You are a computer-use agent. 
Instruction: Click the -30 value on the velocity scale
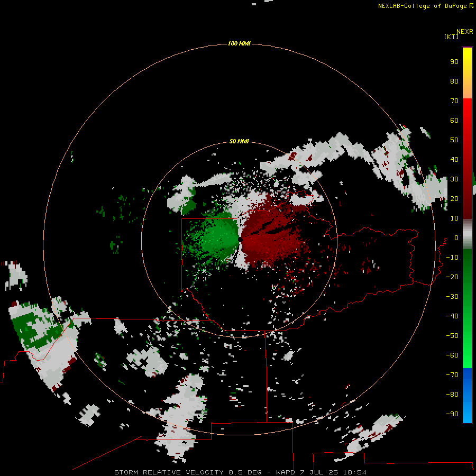pos(452,297)
